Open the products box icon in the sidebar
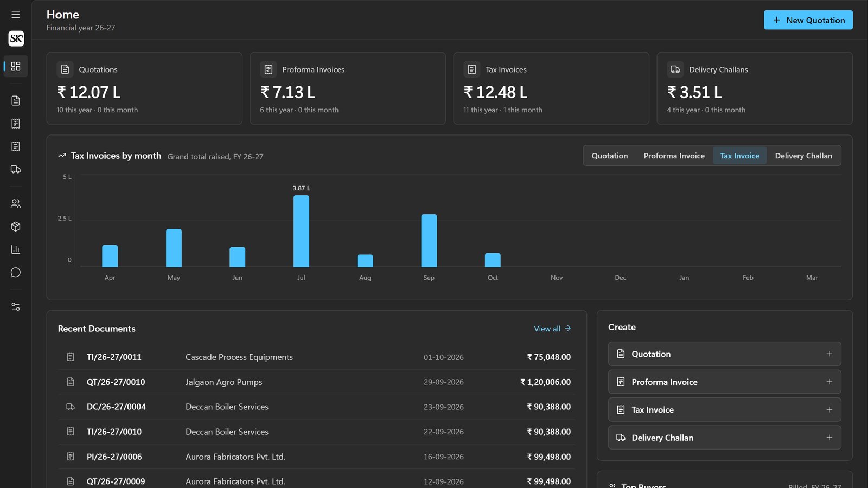 tap(16, 227)
